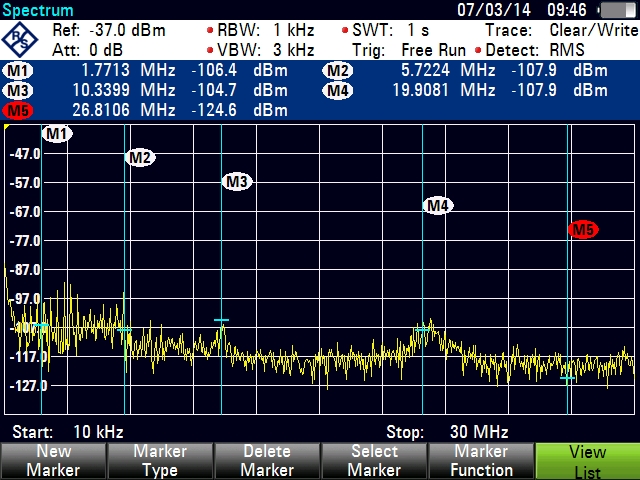Click the battery indicator icon
Screen dimensions: 640x480
point(618,10)
